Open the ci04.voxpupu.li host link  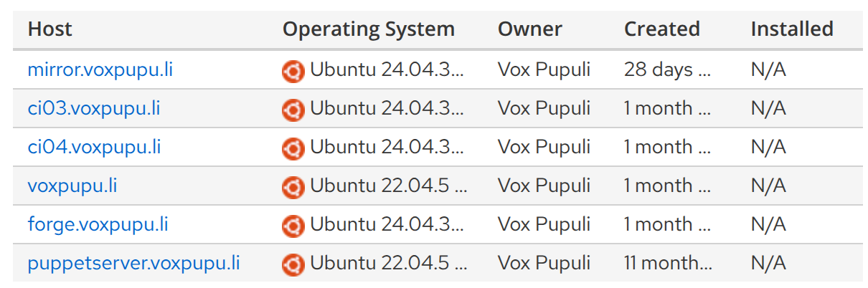[x=94, y=148]
